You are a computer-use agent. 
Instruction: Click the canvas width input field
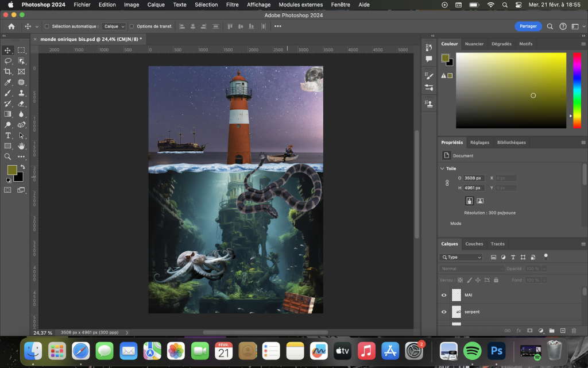pyautogui.click(x=474, y=178)
